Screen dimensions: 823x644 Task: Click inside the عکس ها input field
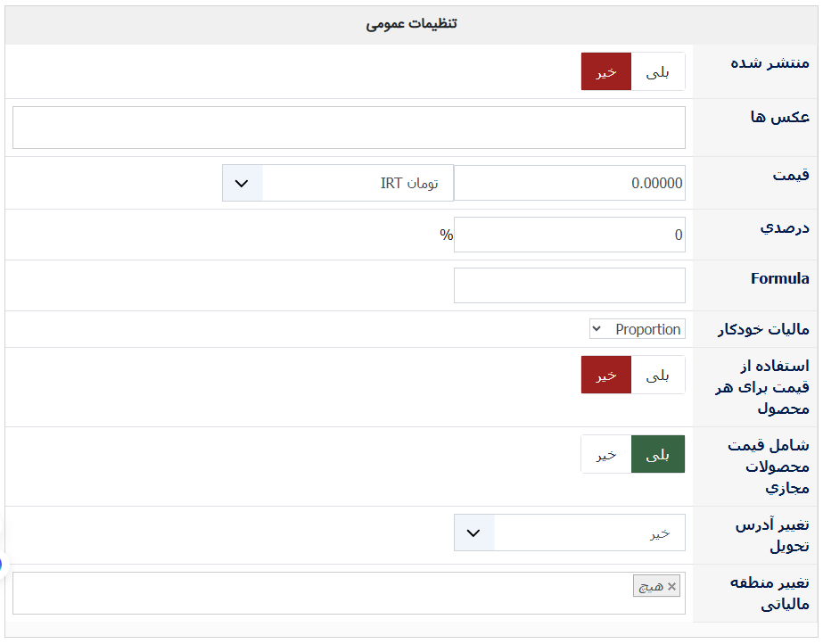pos(349,127)
